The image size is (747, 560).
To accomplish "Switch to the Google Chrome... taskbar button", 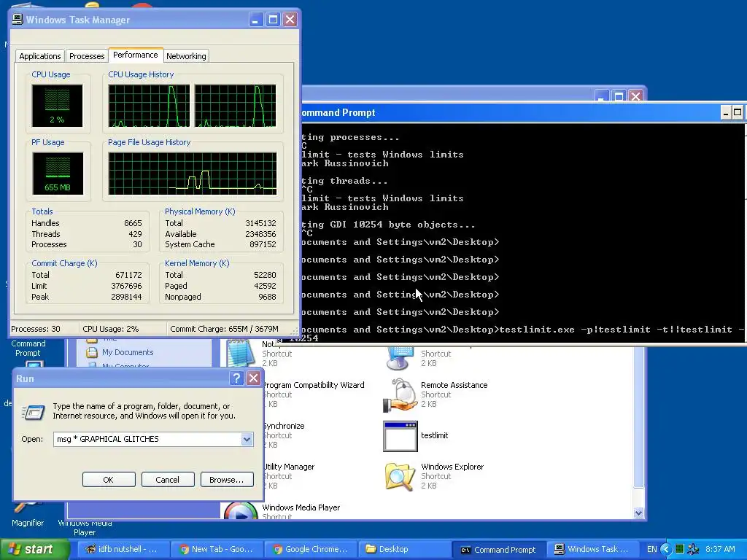I will [x=311, y=550].
